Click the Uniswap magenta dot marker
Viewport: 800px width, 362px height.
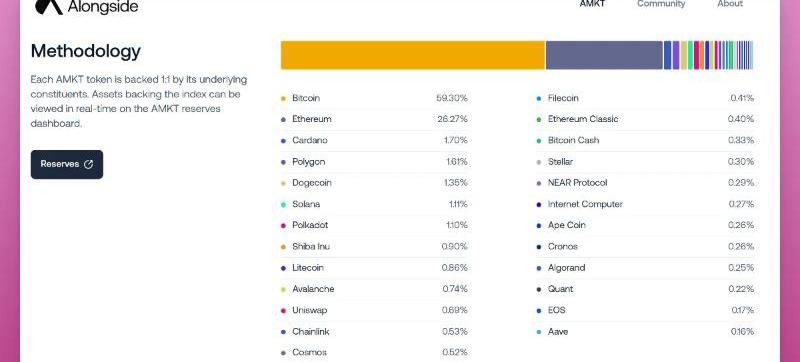pos(284,311)
